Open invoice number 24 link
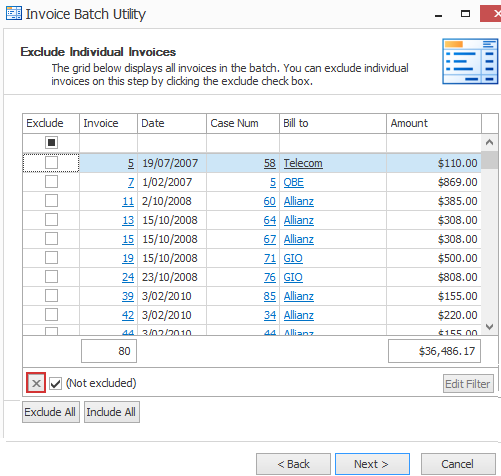The image size is (501, 476). [128, 277]
